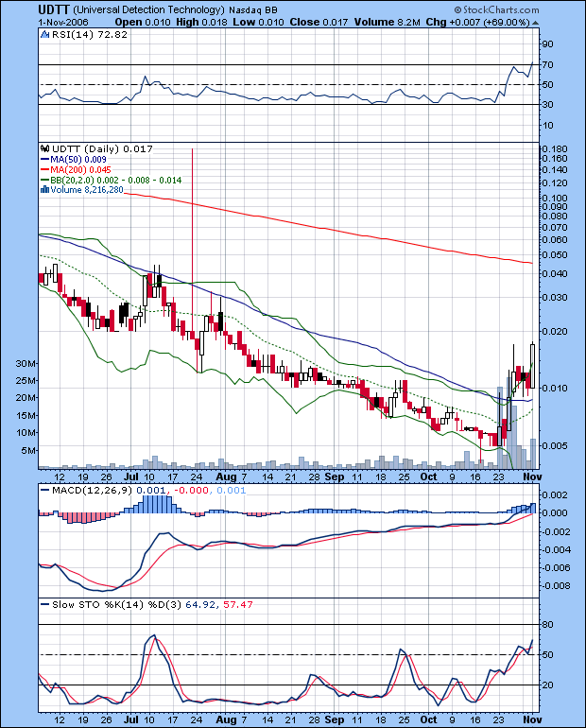
Task: Click the RSI(14) 72.82 indicator label
Action: tap(89, 34)
